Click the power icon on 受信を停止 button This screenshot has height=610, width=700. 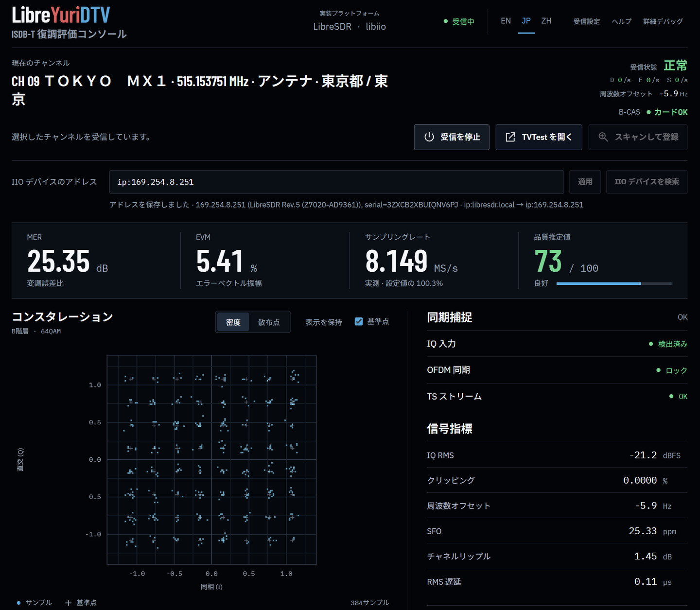tap(429, 137)
